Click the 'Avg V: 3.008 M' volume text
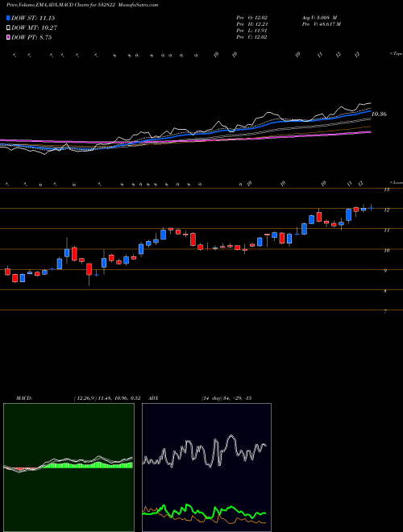This screenshot has height=532, width=403. click(x=318, y=18)
